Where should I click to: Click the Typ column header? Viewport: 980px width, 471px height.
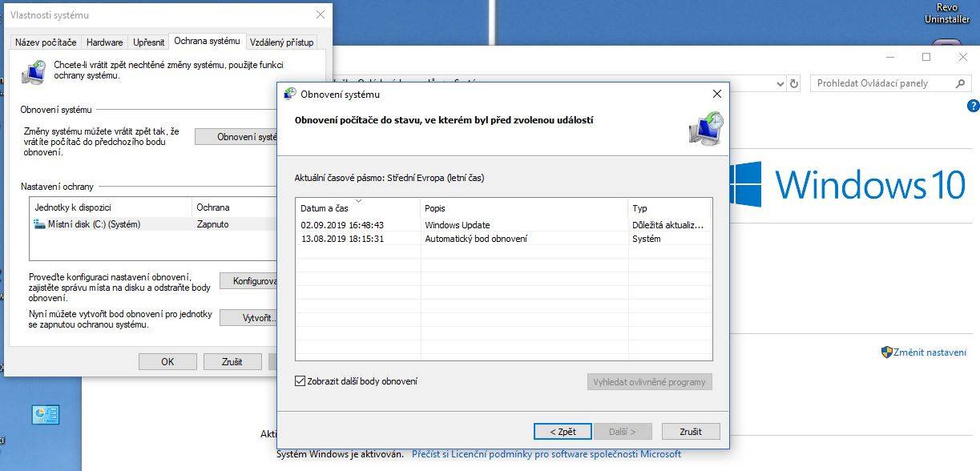coord(670,208)
